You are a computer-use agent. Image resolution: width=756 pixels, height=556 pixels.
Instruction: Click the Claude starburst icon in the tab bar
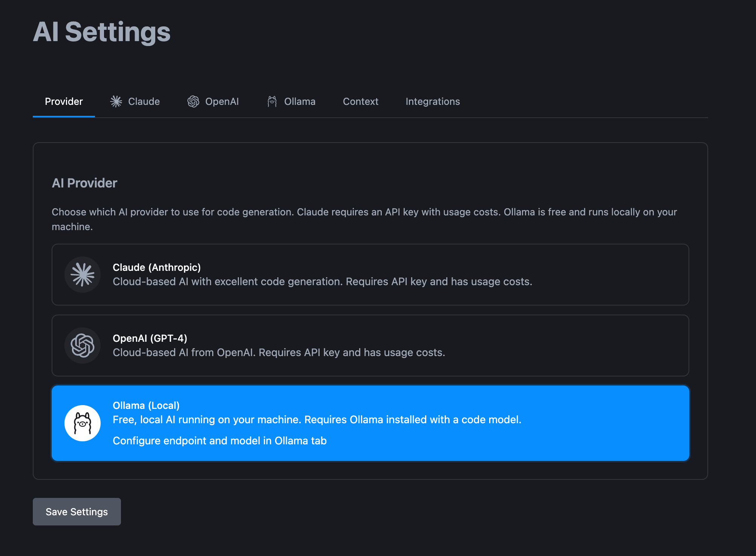[116, 101]
